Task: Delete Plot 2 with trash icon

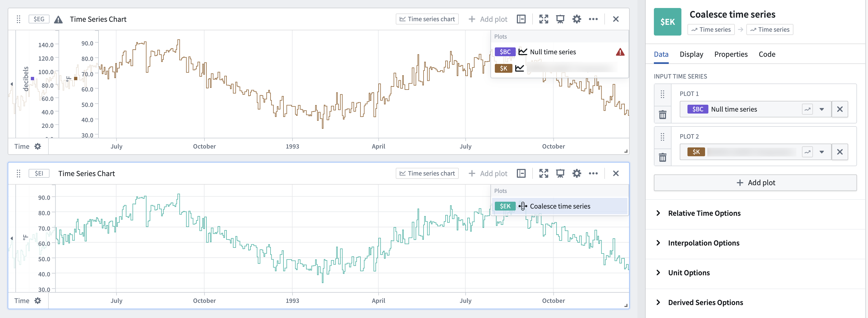Action: pos(662,157)
